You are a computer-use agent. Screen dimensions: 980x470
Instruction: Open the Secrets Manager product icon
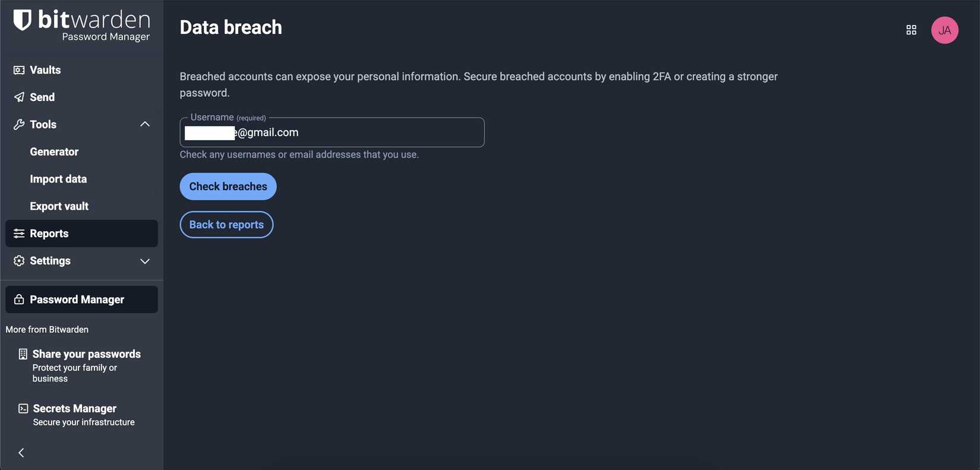(22, 408)
